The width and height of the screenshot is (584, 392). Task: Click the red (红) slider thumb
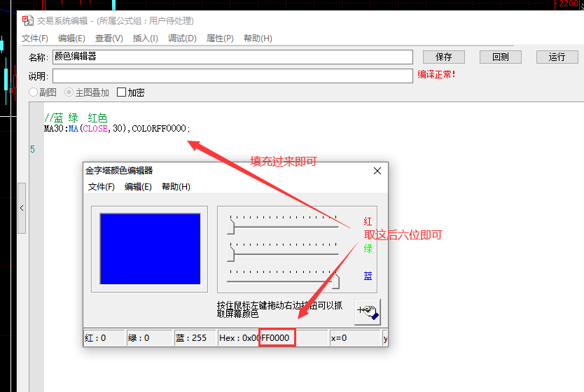click(x=230, y=227)
